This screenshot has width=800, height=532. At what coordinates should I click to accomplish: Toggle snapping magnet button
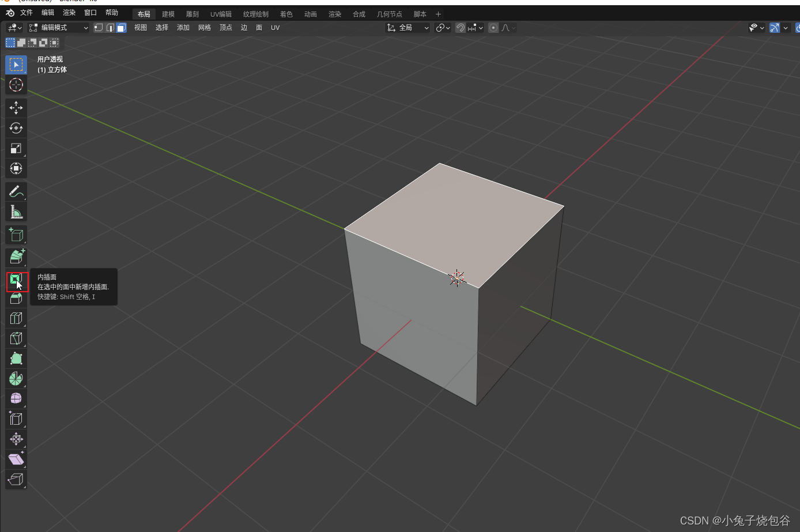pyautogui.click(x=461, y=28)
